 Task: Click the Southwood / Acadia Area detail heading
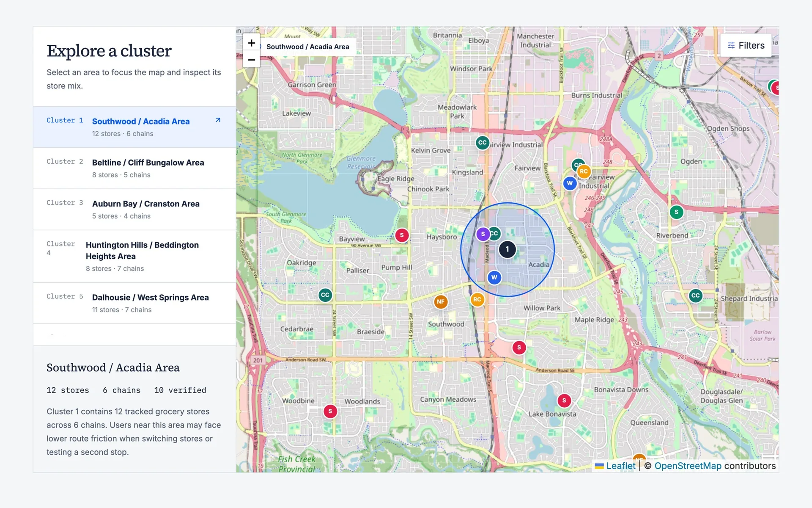tap(113, 367)
